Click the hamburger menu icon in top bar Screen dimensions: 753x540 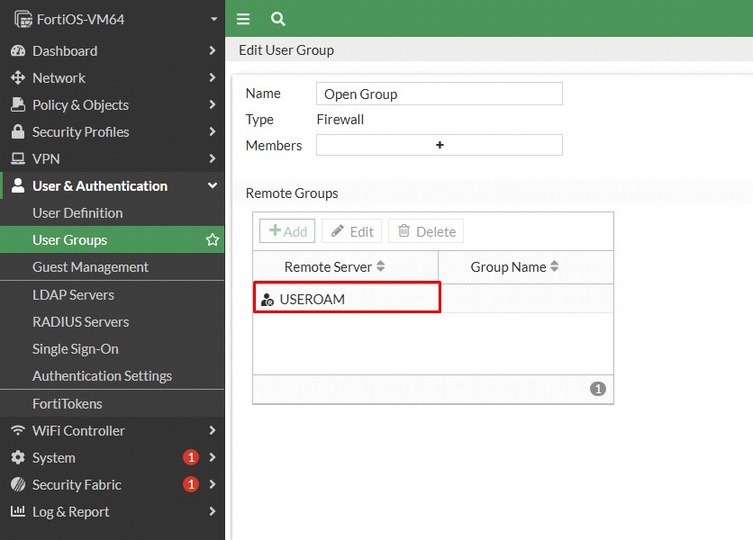(x=243, y=19)
